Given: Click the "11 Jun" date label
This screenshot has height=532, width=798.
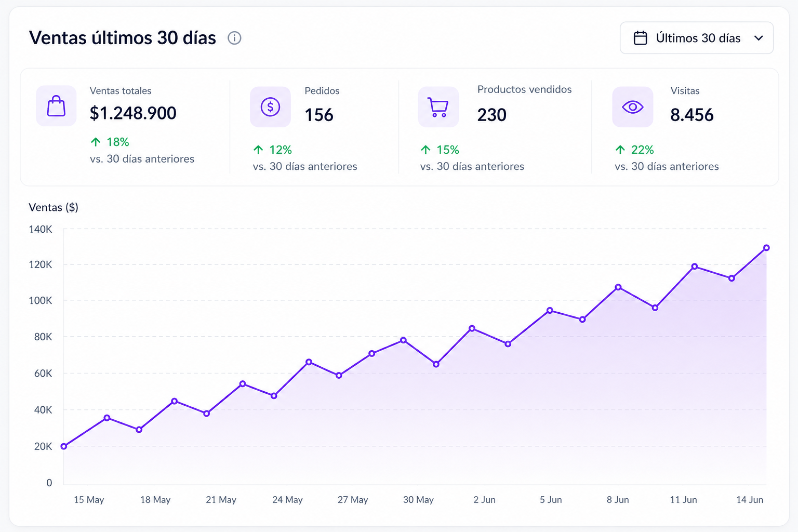Looking at the screenshot, I should click(683, 500).
